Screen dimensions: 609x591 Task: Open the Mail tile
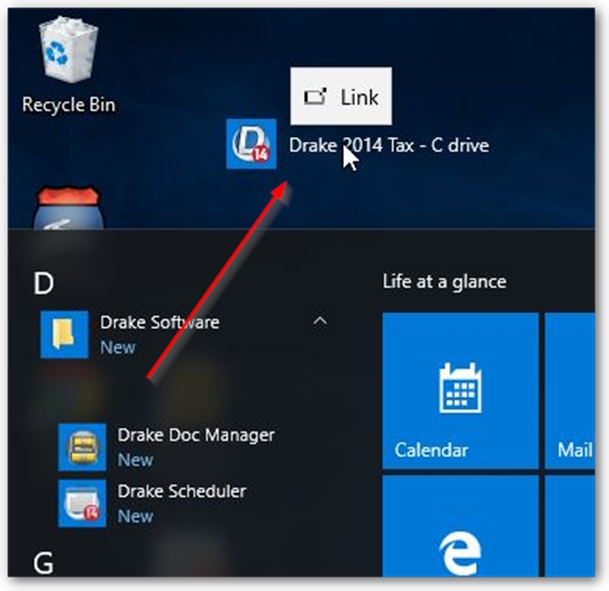[x=570, y=391]
